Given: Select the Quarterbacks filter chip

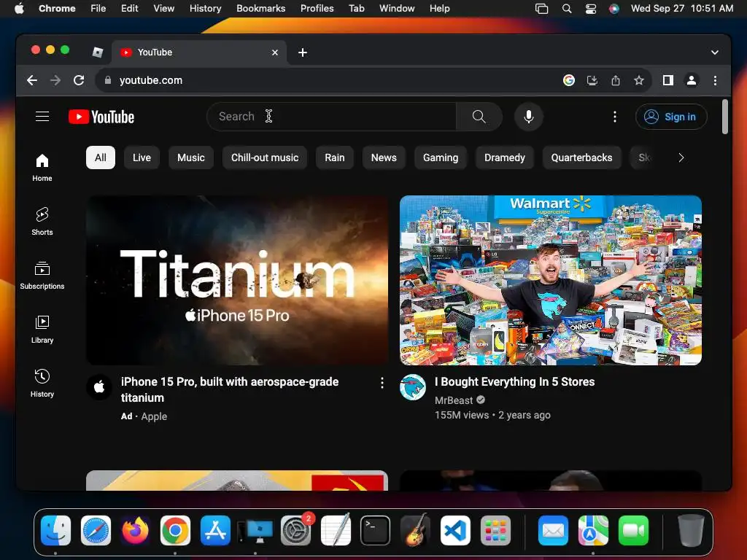Looking at the screenshot, I should pyautogui.click(x=581, y=157).
